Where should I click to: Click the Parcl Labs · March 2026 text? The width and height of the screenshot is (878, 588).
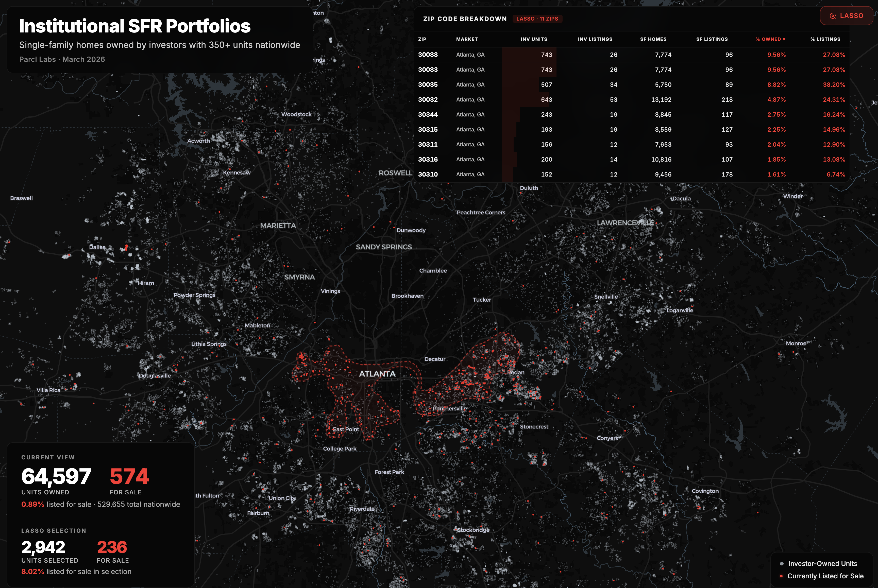(62, 59)
